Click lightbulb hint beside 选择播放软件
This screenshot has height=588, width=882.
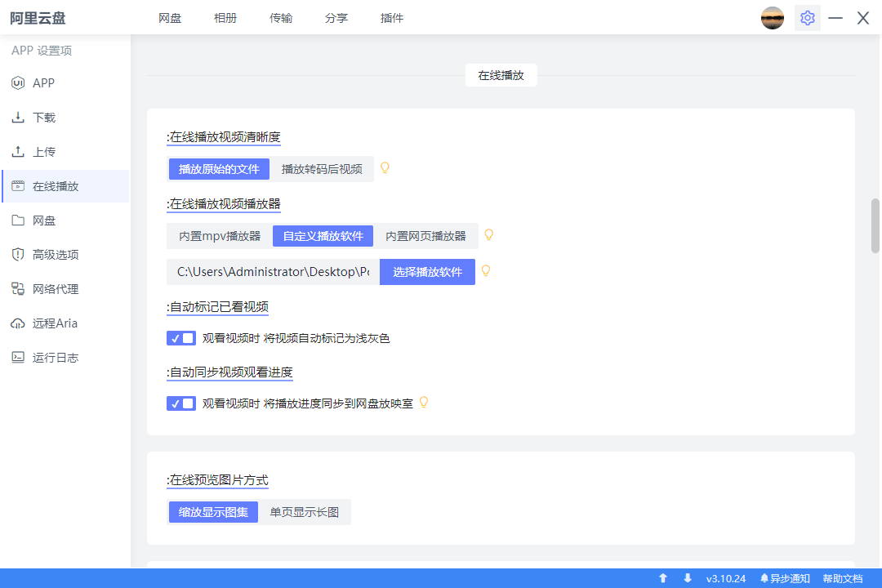coord(486,270)
